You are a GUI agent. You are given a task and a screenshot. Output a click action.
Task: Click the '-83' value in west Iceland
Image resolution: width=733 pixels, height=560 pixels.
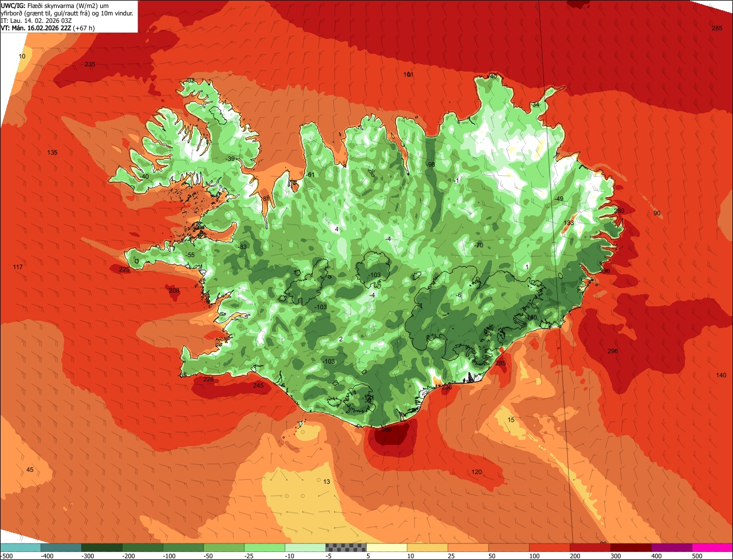(x=242, y=247)
